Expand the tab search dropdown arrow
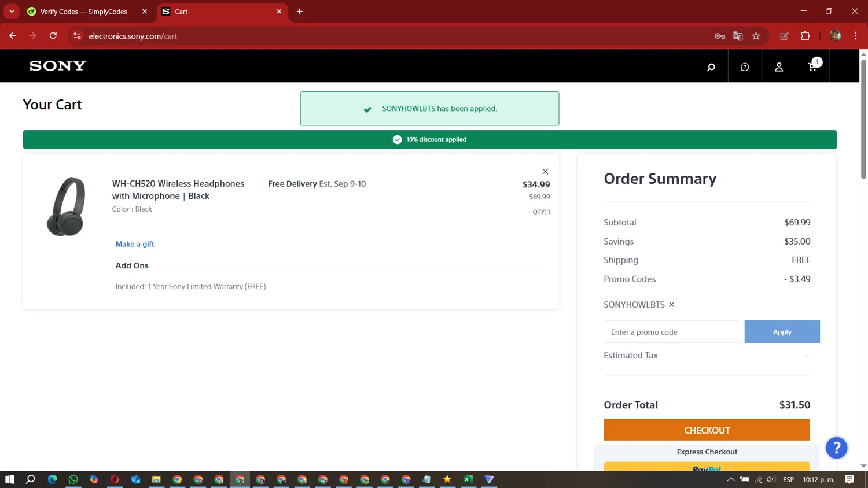 [x=12, y=12]
